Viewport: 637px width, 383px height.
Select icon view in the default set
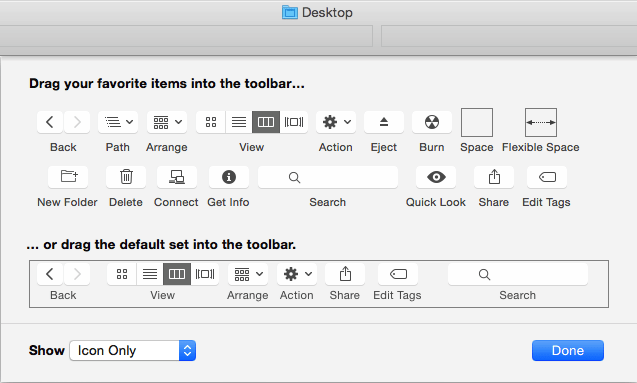pyautogui.click(x=122, y=274)
